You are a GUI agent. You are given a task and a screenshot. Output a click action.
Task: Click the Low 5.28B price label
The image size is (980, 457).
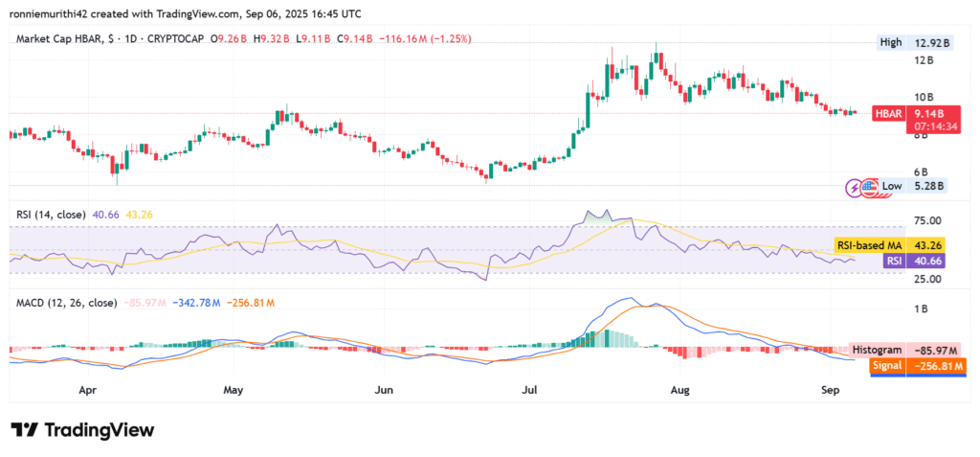click(912, 186)
